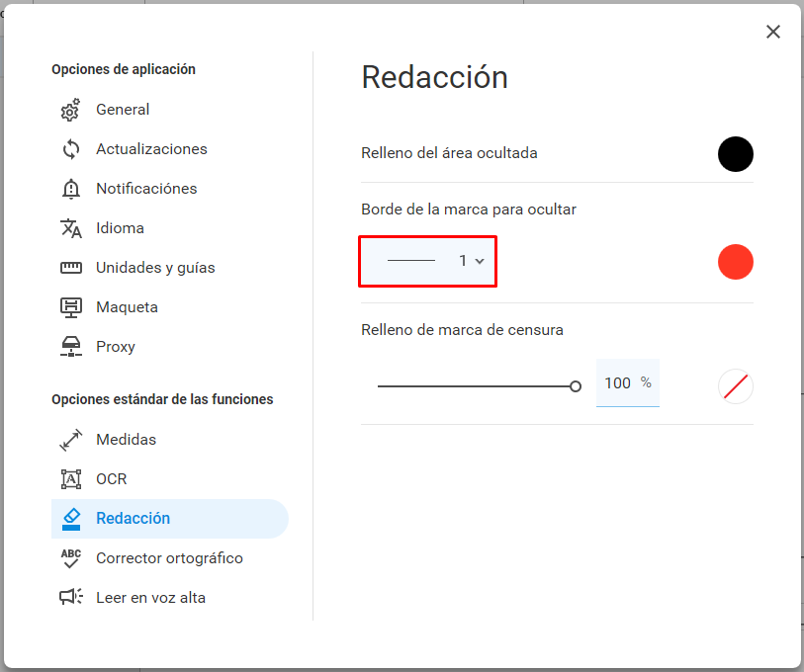Open the border thickness dropdown showing 1

tap(427, 262)
